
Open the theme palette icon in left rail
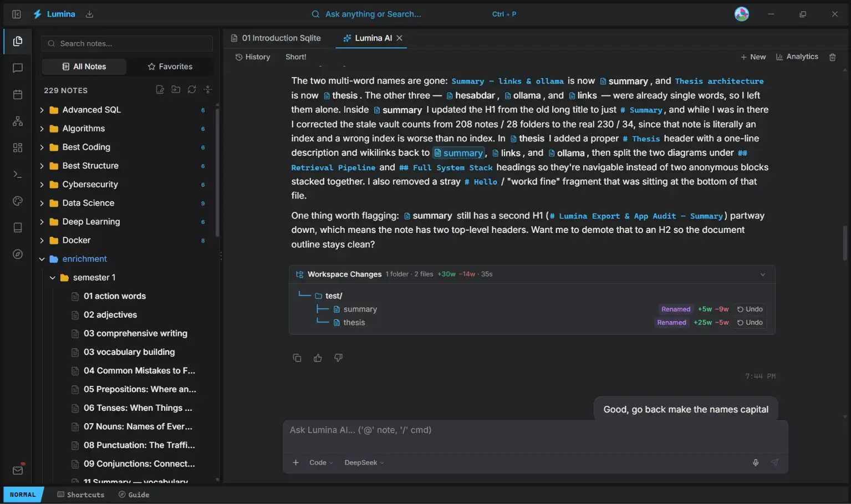click(18, 201)
